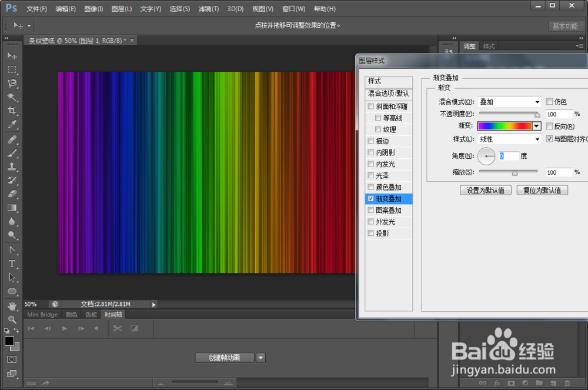Switch to Mini Bridge tab
The width and height of the screenshot is (588, 390).
point(42,315)
